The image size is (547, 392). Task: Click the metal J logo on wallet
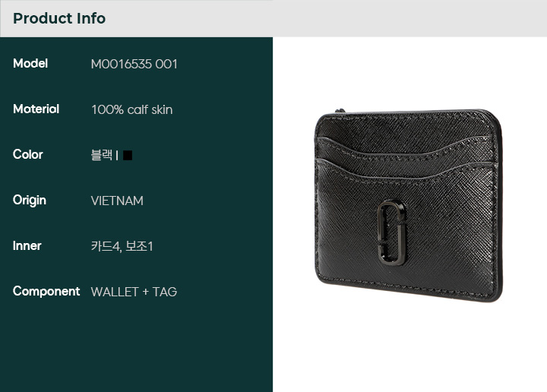pos(392,232)
